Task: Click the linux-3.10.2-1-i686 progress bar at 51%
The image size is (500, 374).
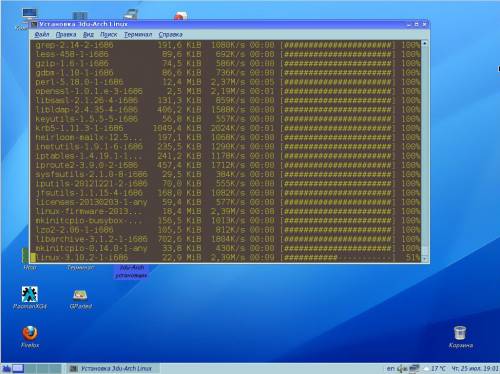Action: (x=338, y=257)
